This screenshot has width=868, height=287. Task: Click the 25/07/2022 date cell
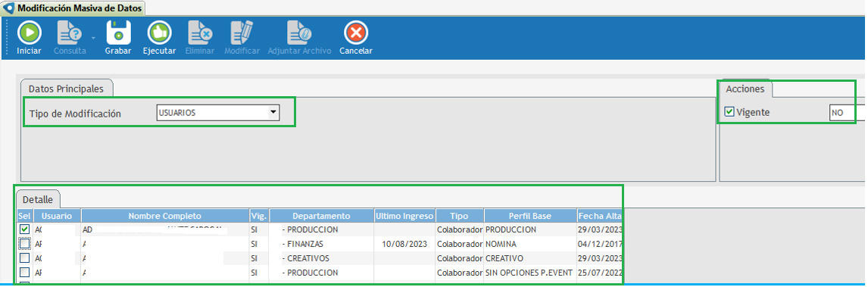point(600,273)
